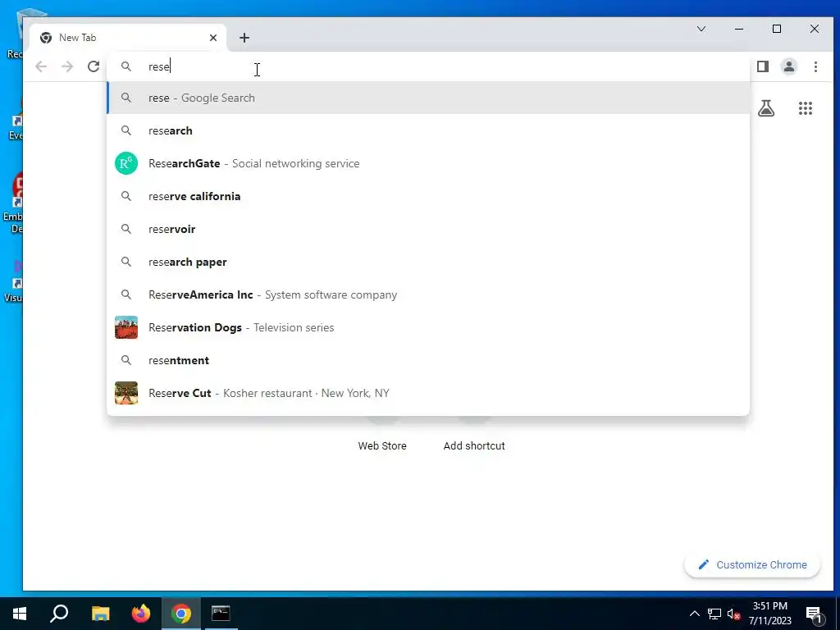Open the Chrome three-dot menu

[x=815, y=66]
